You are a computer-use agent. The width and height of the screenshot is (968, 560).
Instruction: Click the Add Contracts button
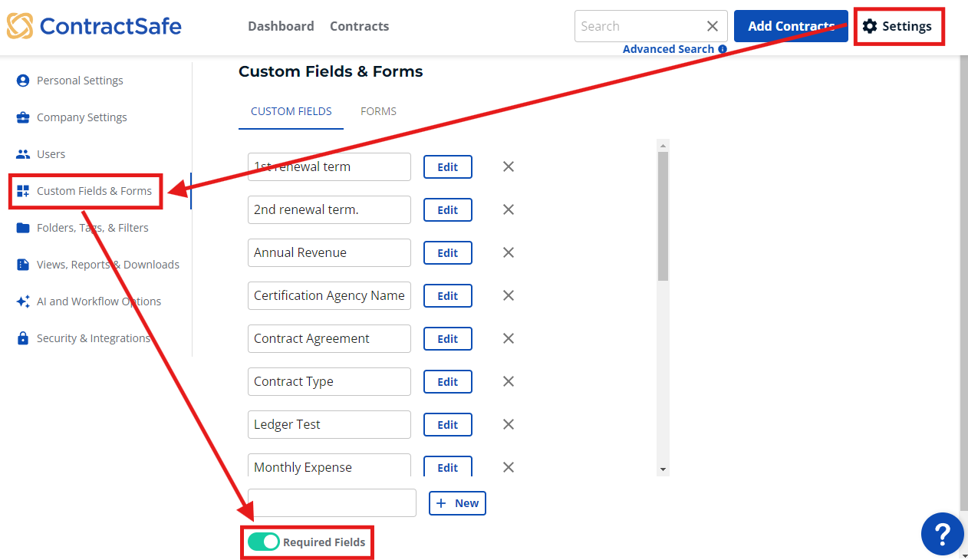[791, 26]
